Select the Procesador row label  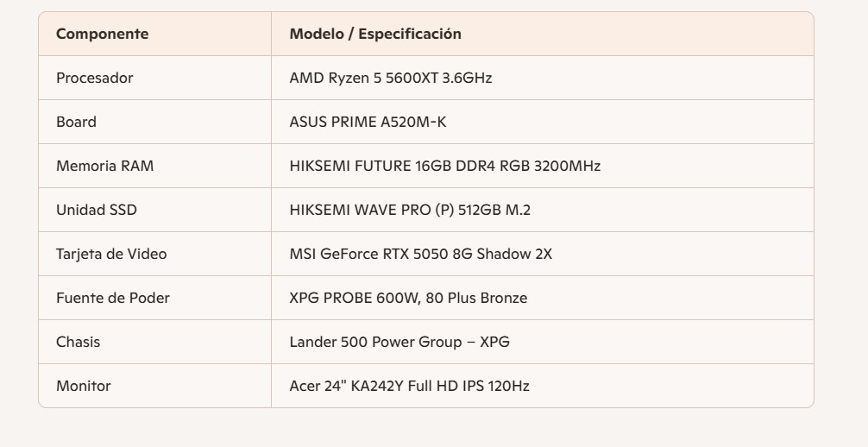pos(95,79)
